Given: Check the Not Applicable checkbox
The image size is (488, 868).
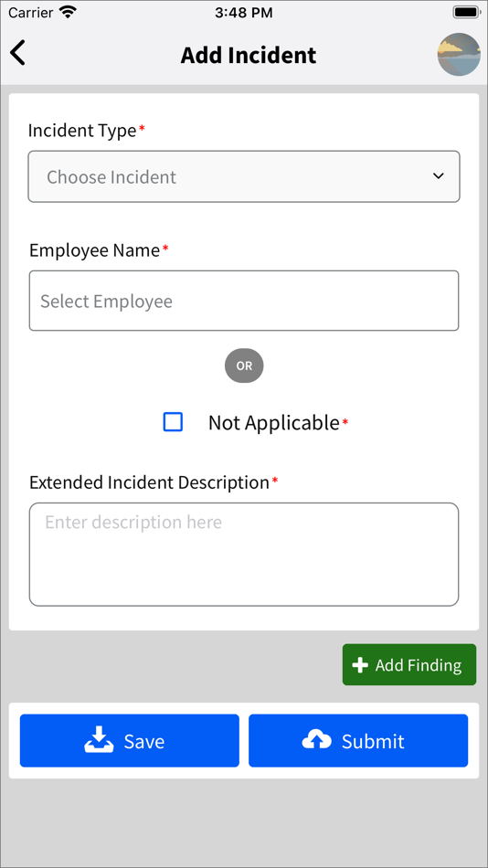Looking at the screenshot, I should tap(173, 422).
